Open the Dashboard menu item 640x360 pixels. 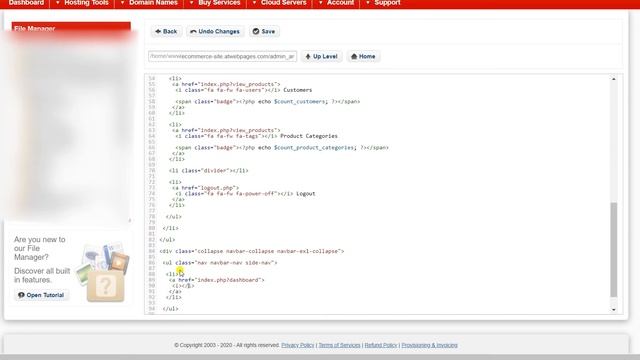[26, 3]
